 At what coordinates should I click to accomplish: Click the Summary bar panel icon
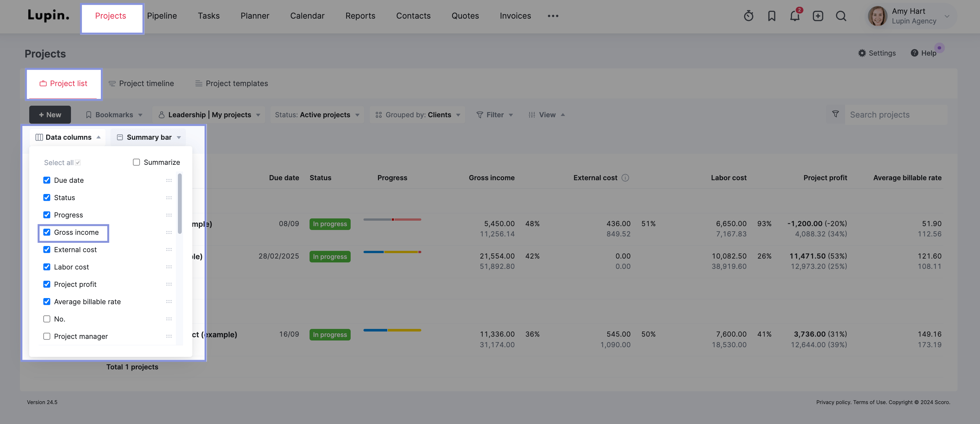120,137
